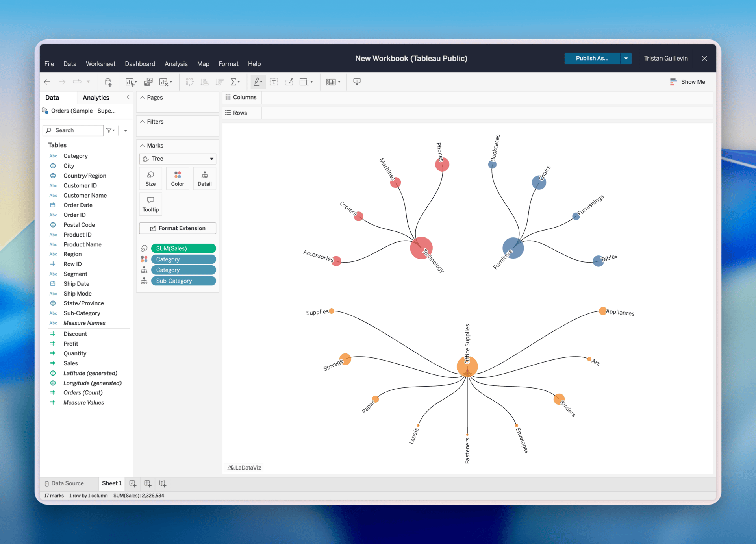The image size is (756, 544).
Task: Click the Publish As button
Action: coord(592,58)
